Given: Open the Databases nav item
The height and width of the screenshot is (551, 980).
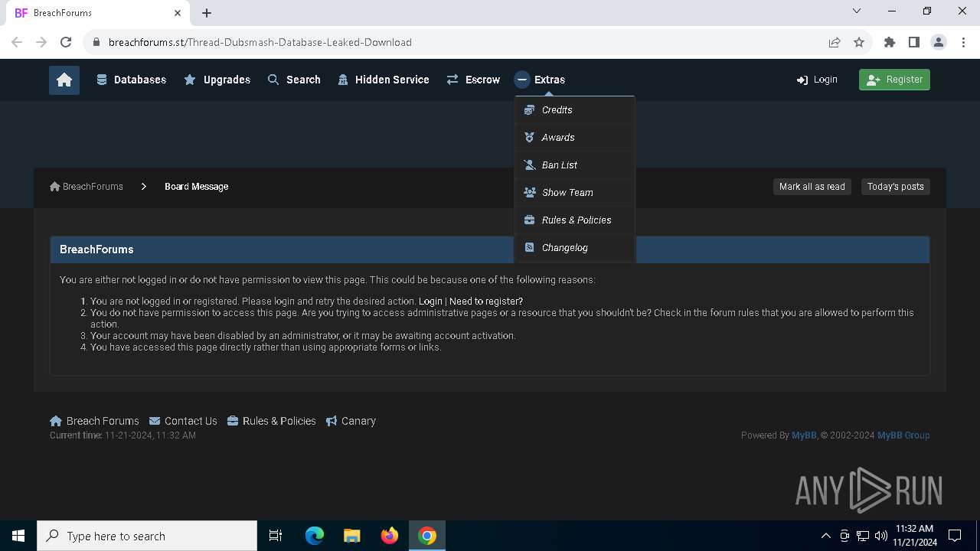Looking at the screenshot, I should (x=131, y=80).
